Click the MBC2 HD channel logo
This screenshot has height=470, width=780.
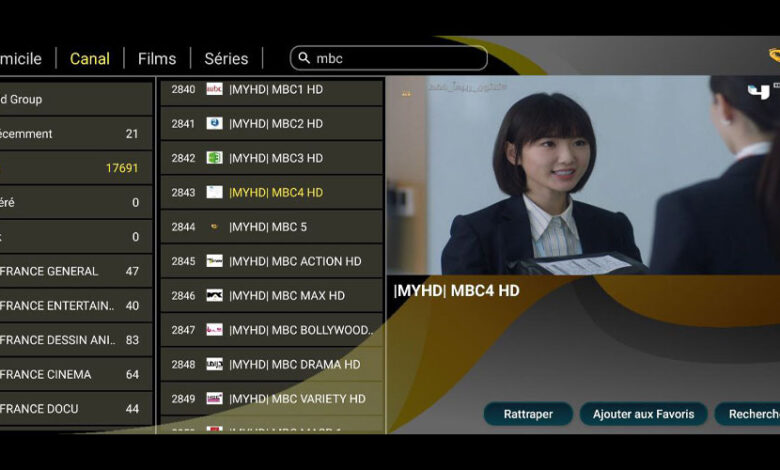tap(214, 123)
